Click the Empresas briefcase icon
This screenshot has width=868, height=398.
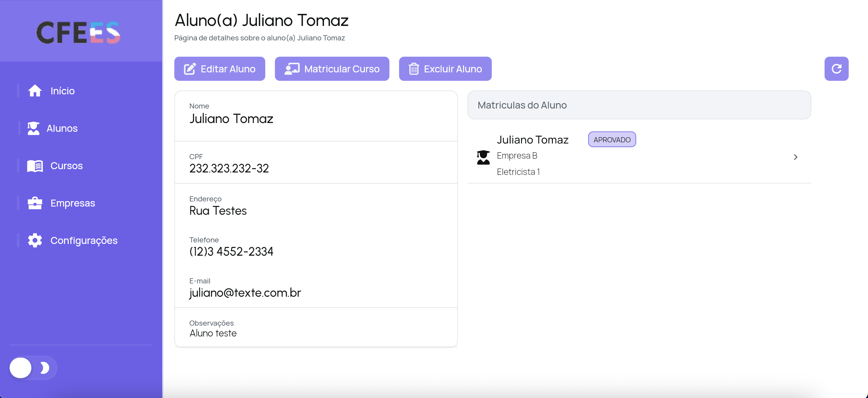click(x=34, y=203)
